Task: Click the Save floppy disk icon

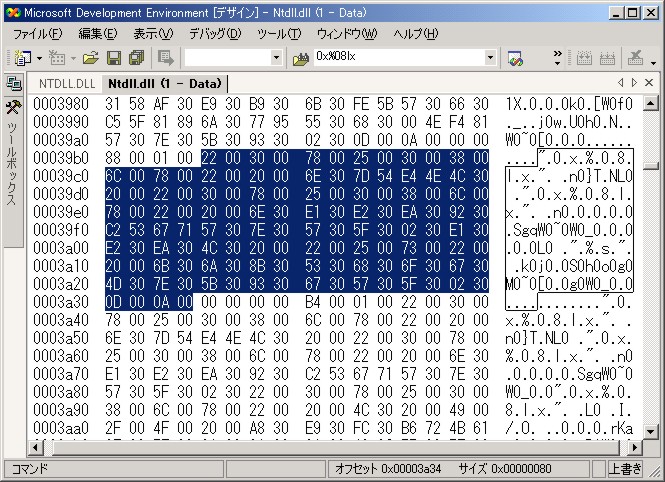Action: point(114,58)
